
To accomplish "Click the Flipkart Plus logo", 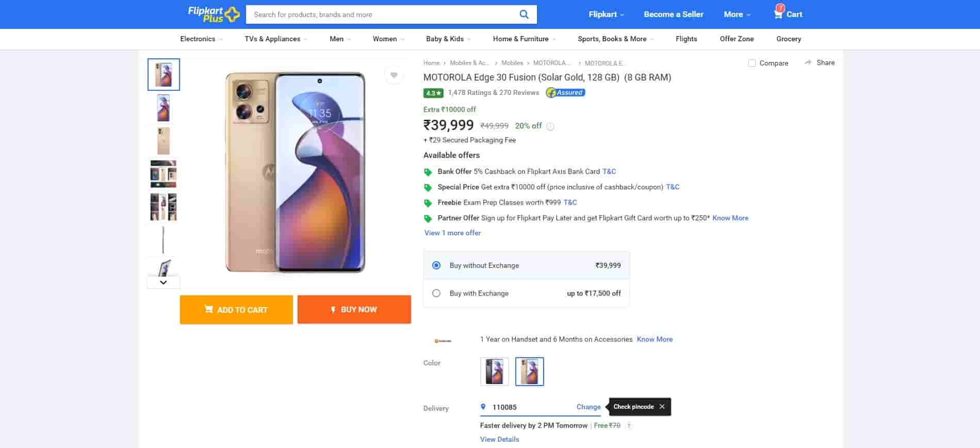I will pos(214,14).
